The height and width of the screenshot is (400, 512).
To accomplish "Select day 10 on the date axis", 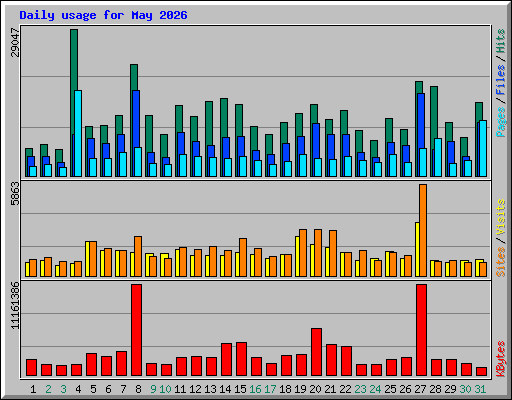I will click(x=165, y=389).
